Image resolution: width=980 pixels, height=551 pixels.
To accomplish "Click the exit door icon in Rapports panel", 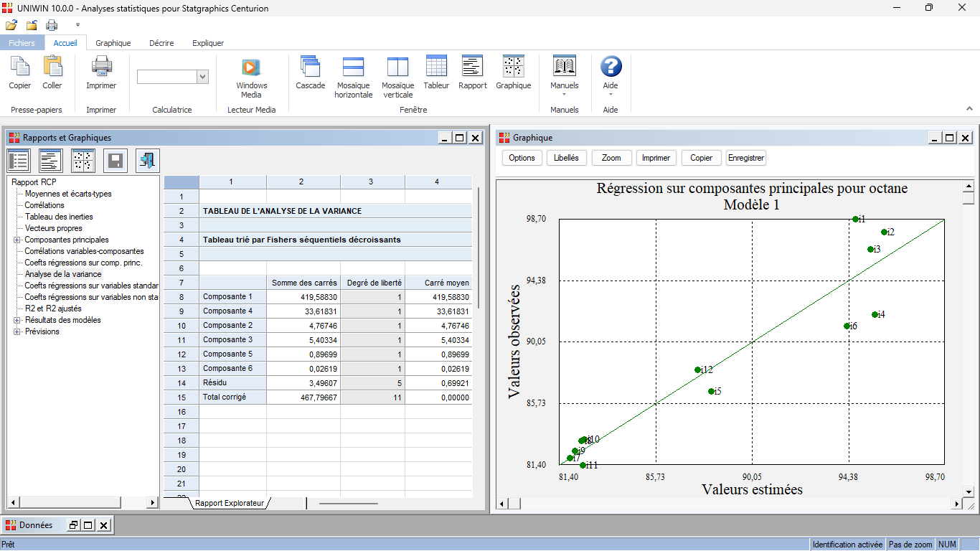I will coord(148,161).
